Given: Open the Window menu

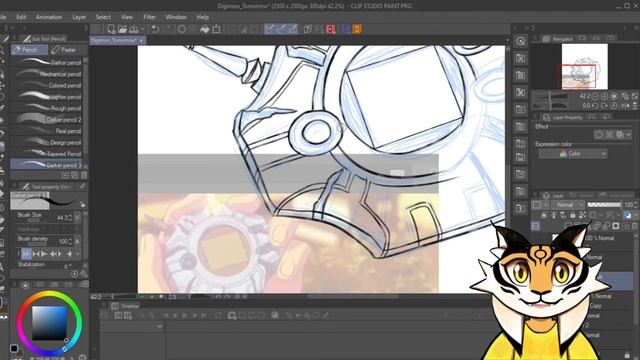Looking at the screenshot, I should pyautogui.click(x=176, y=17).
